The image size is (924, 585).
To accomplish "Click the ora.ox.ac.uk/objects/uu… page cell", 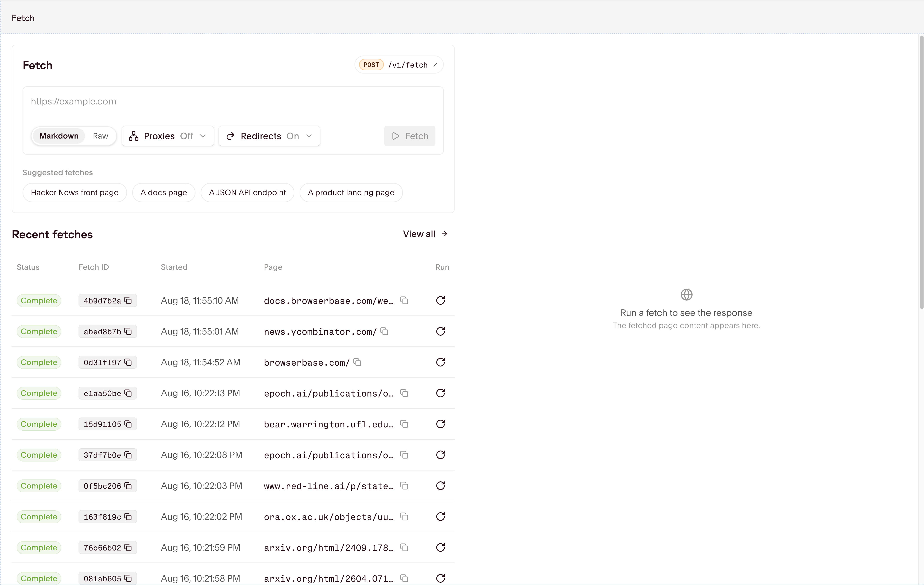I will [329, 517].
